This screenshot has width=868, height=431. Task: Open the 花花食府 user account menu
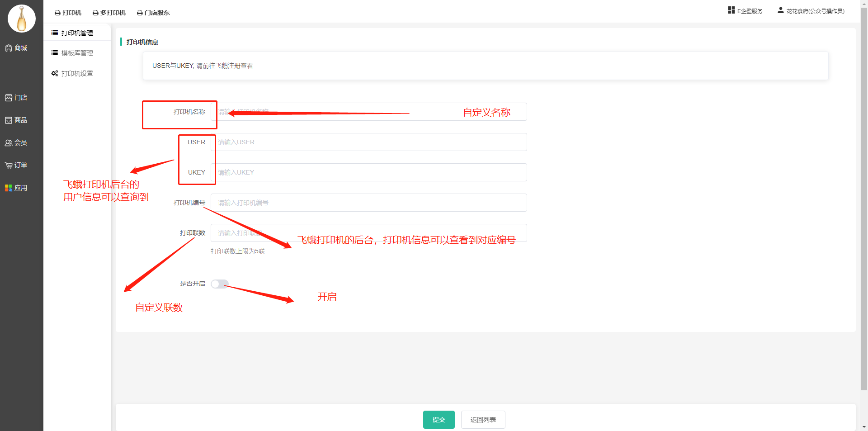click(x=811, y=11)
